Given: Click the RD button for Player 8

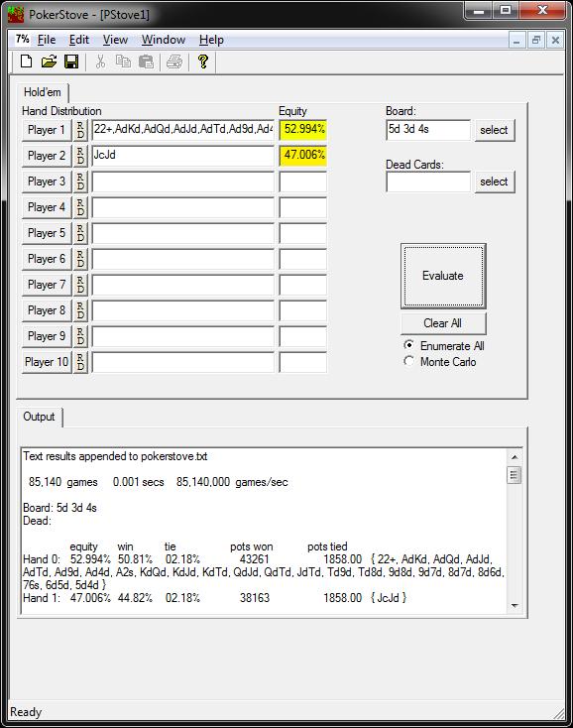Looking at the screenshot, I should (80, 310).
